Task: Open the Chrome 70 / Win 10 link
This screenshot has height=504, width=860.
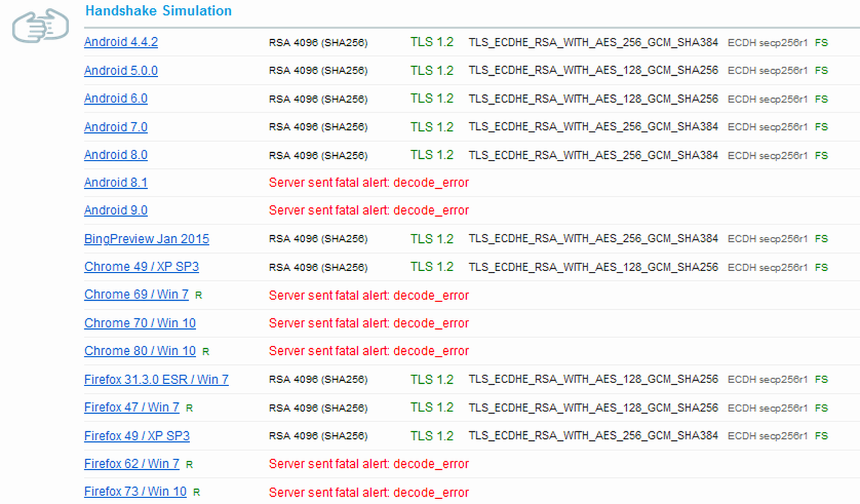Action: click(x=140, y=323)
